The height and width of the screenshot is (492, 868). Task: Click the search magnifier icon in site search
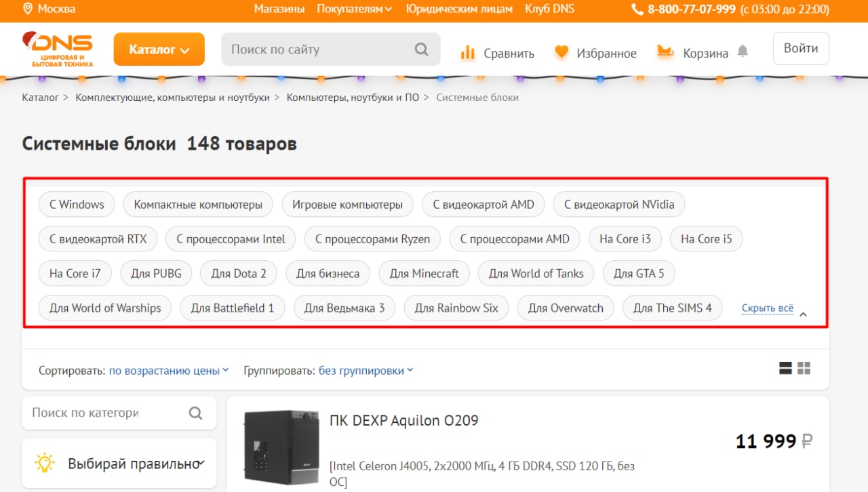coord(421,49)
